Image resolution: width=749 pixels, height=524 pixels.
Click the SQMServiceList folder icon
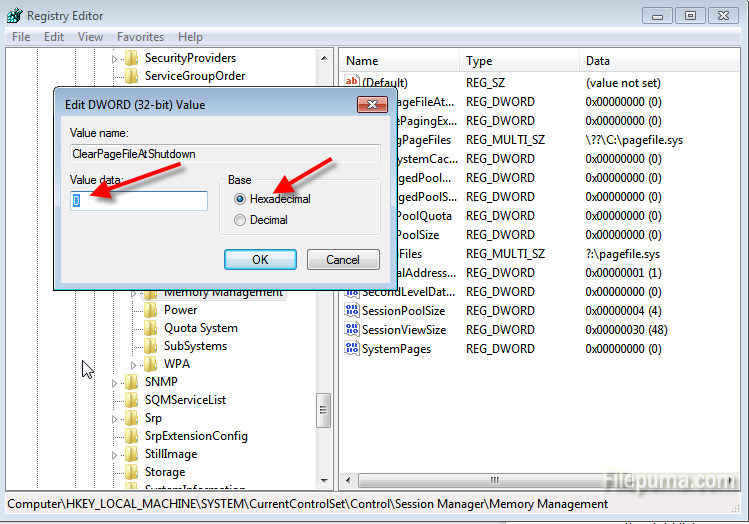[x=132, y=400]
